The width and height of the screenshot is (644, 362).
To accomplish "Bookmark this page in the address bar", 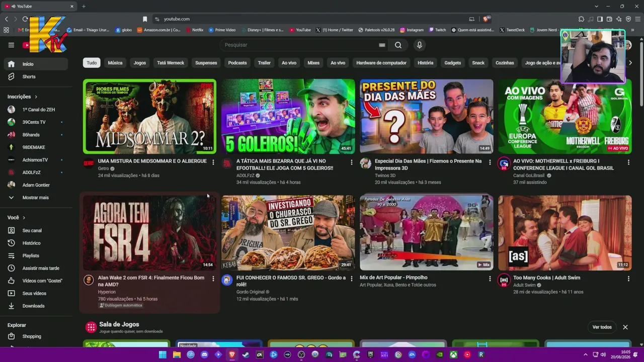I will pos(145,19).
